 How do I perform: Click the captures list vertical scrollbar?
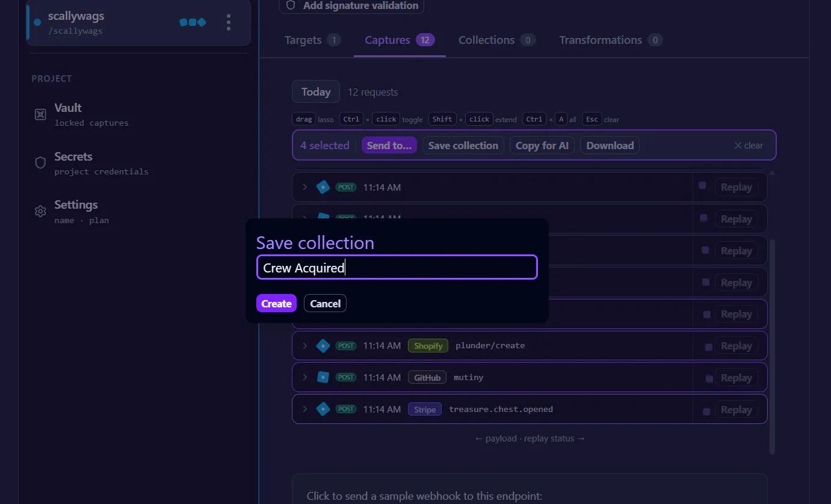[772, 347]
